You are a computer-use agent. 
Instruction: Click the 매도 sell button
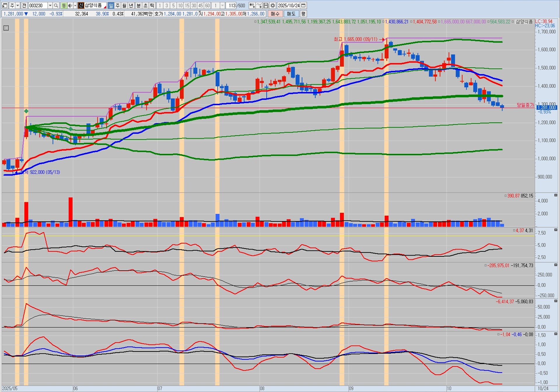[291, 14]
